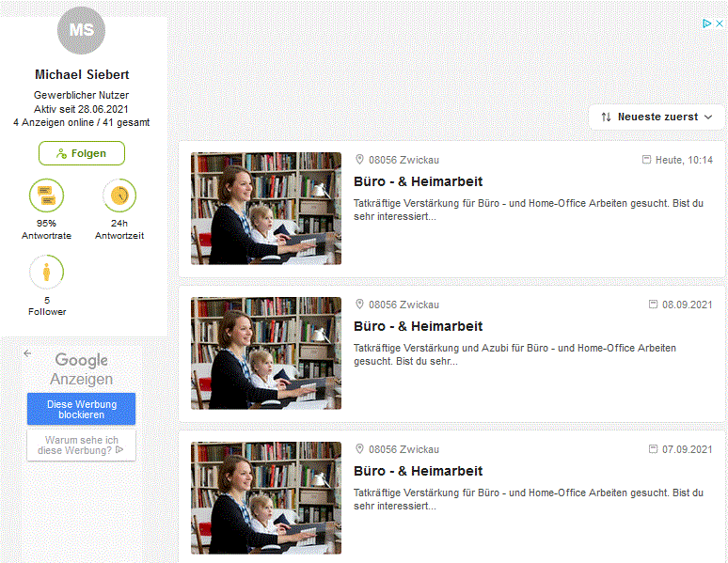Close the top banner ad with X
This screenshot has height=563, width=728.
(x=720, y=23)
